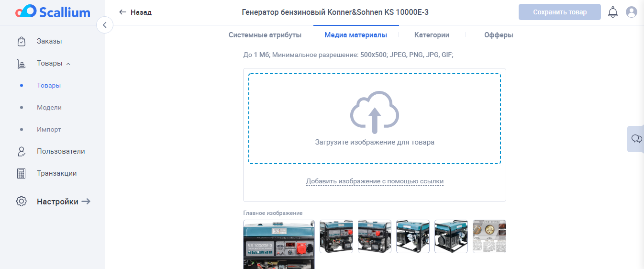Open the notifications bell
This screenshot has width=644, height=269.
(612, 12)
